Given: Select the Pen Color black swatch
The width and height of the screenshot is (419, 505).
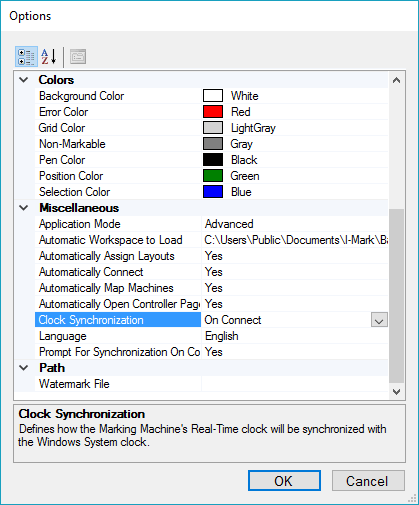Looking at the screenshot, I should [x=213, y=160].
